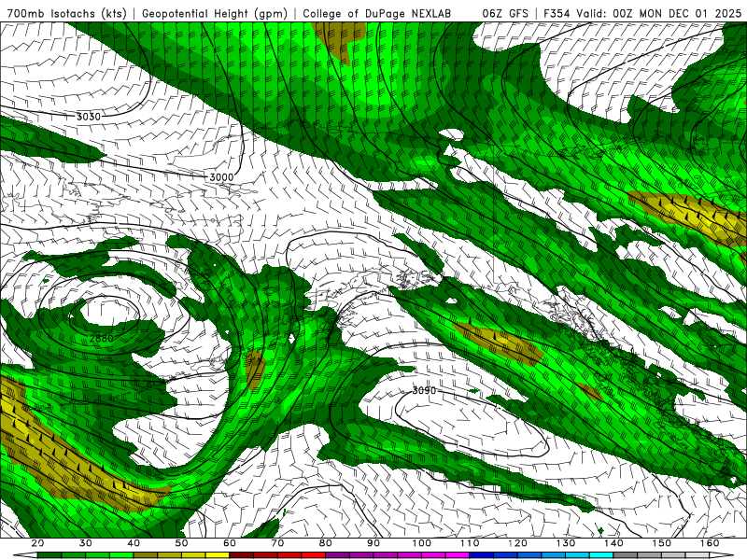Click the 80 knot legend value
The image size is (747, 560).
click(325, 543)
